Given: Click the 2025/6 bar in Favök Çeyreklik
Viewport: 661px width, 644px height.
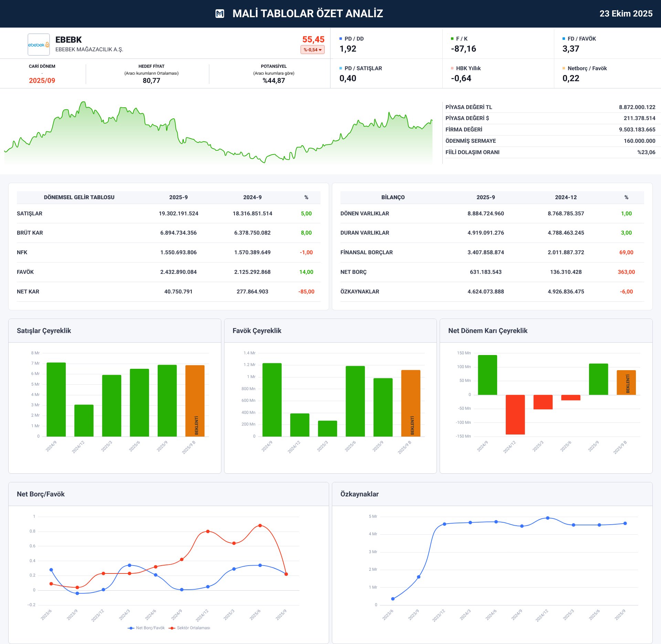Looking at the screenshot, I should (x=355, y=401).
